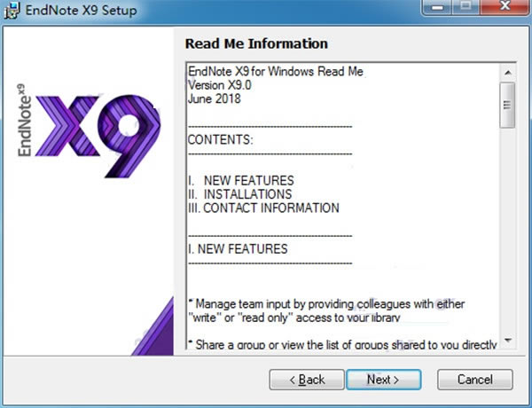Click the scrollbar down arrow
Viewport: 532px width, 408px height.
(x=507, y=340)
